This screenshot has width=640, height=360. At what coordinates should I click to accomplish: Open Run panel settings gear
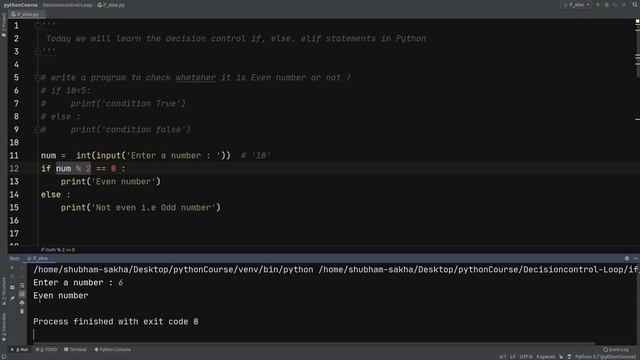pos(627,258)
